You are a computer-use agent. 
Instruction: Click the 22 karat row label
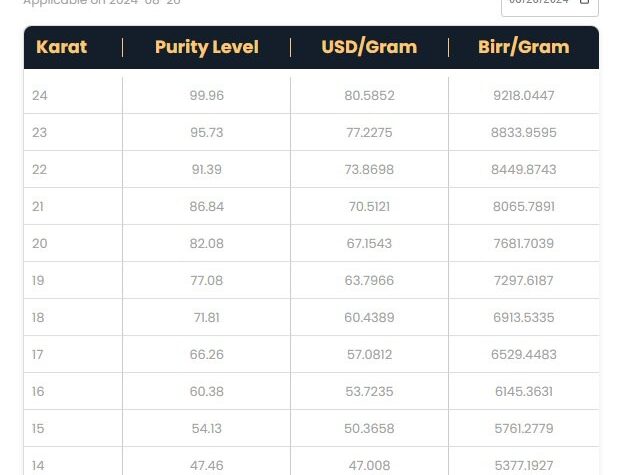tap(40, 170)
